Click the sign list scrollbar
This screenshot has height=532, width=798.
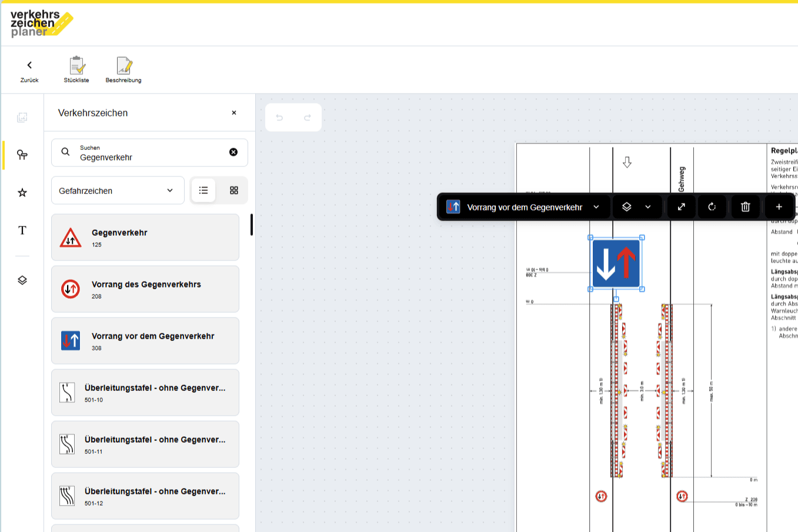pos(252,225)
